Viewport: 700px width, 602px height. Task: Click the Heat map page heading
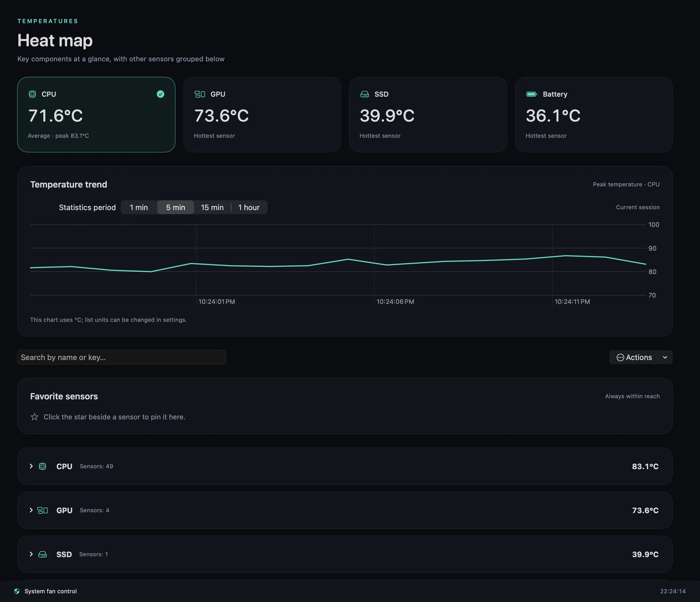point(55,41)
